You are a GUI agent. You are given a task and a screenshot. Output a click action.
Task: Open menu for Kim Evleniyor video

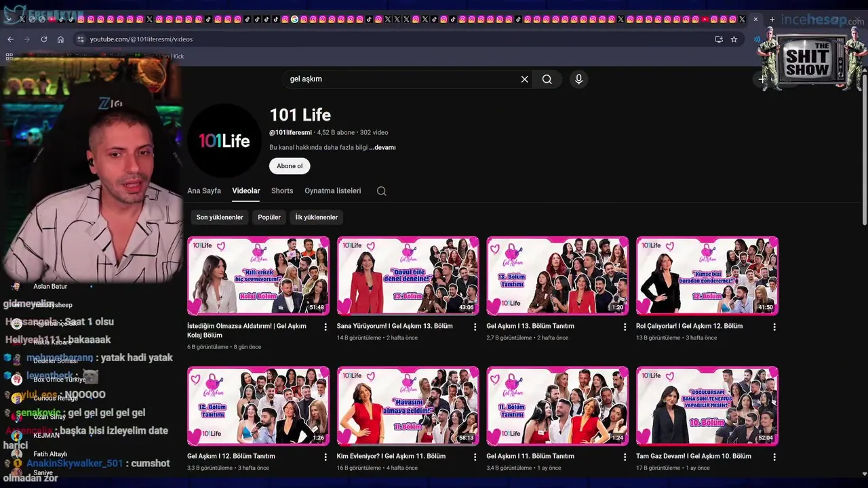coord(475,457)
